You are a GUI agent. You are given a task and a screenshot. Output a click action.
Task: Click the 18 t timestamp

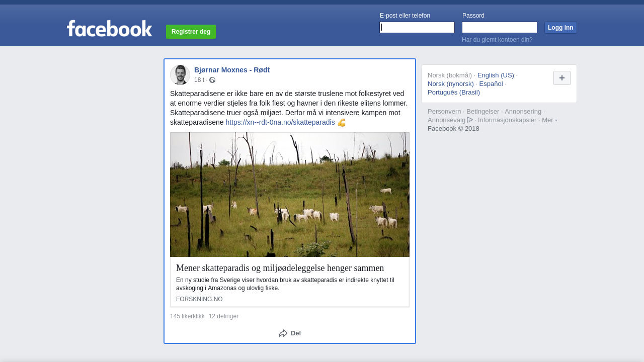pyautogui.click(x=199, y=80)
